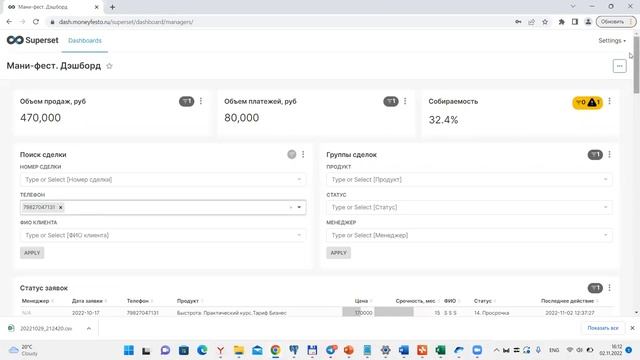
Task: Expand the Телефон dropdown arrow
Action: (x=299, y=207)
